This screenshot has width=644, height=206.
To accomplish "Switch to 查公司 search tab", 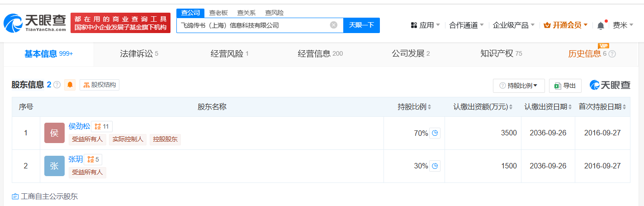I will click(x=190, y=13).
